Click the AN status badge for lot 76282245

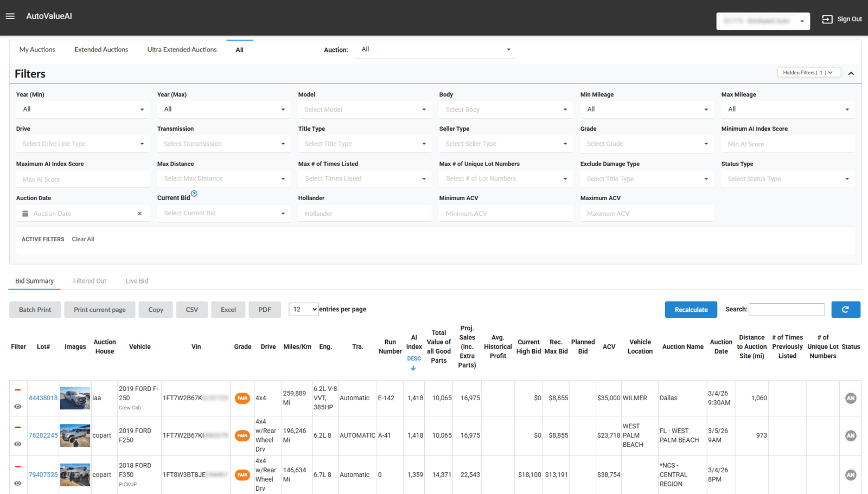850,436
